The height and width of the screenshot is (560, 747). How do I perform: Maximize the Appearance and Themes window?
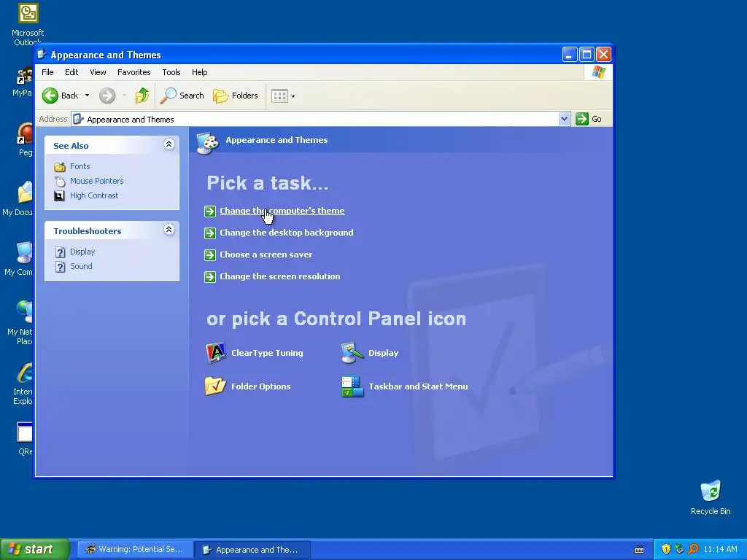587,54
